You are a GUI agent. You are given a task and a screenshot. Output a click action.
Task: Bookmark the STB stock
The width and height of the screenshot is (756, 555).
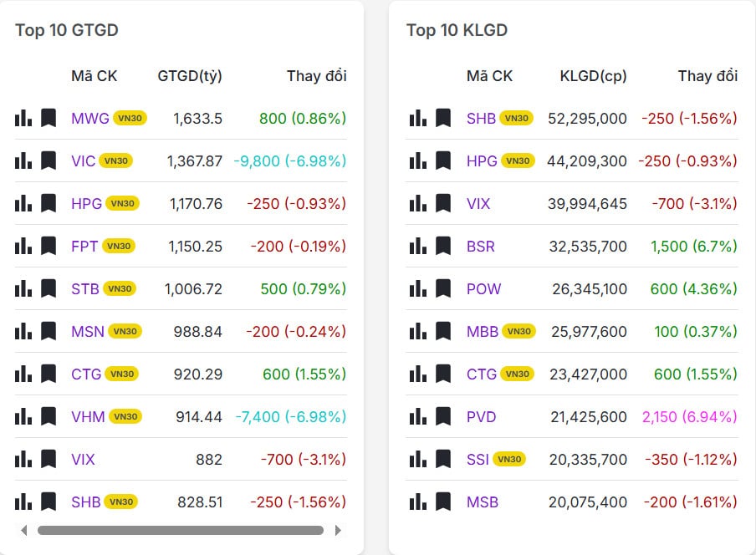pyautogui.click(x=49, y=288)
